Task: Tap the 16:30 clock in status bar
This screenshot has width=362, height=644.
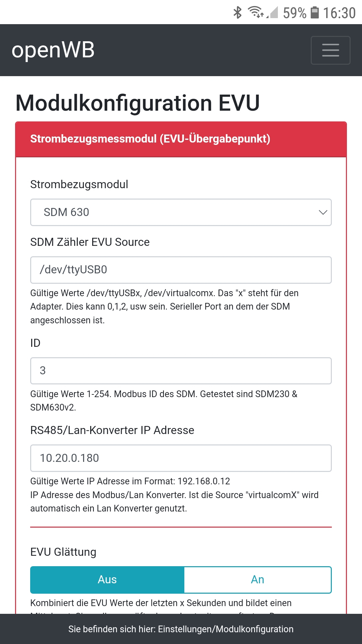Action: click(339, 13)
